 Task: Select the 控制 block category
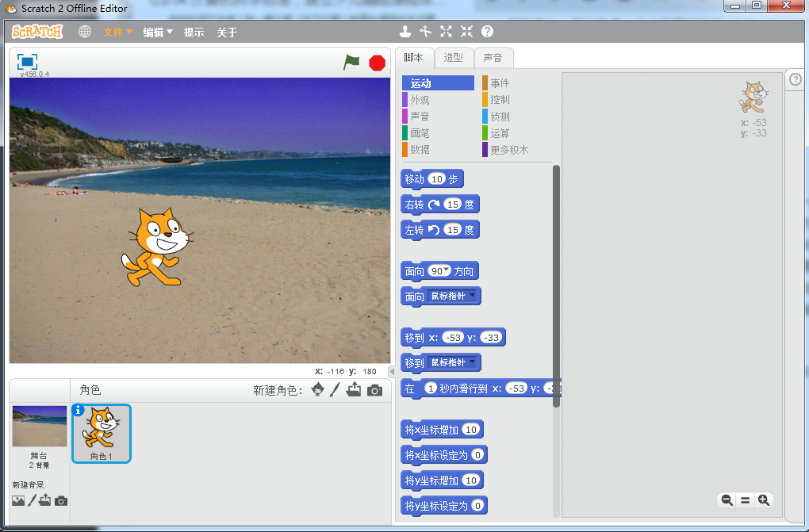pyautogui.click(x=517, y=100)
